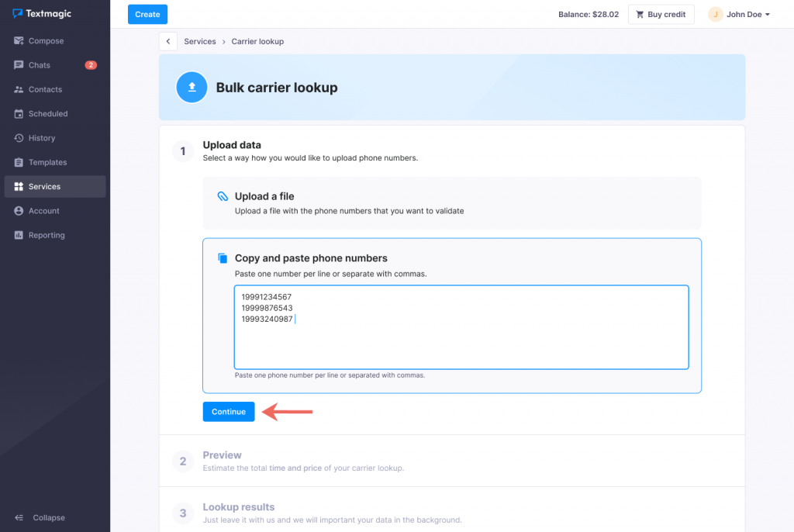This screenshot has height=532, width=794.
Task: Click the Scheduled calendar icon
Action: coord(19,114)
